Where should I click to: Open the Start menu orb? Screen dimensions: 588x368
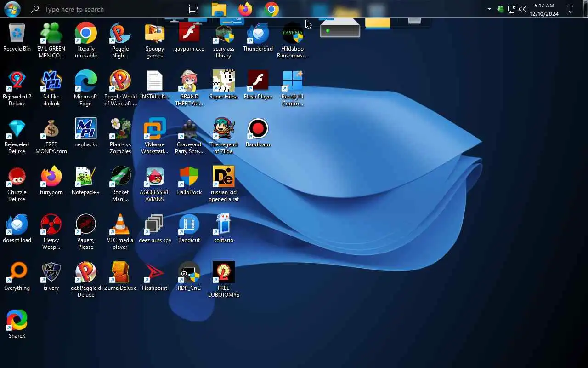click(12, 9)
